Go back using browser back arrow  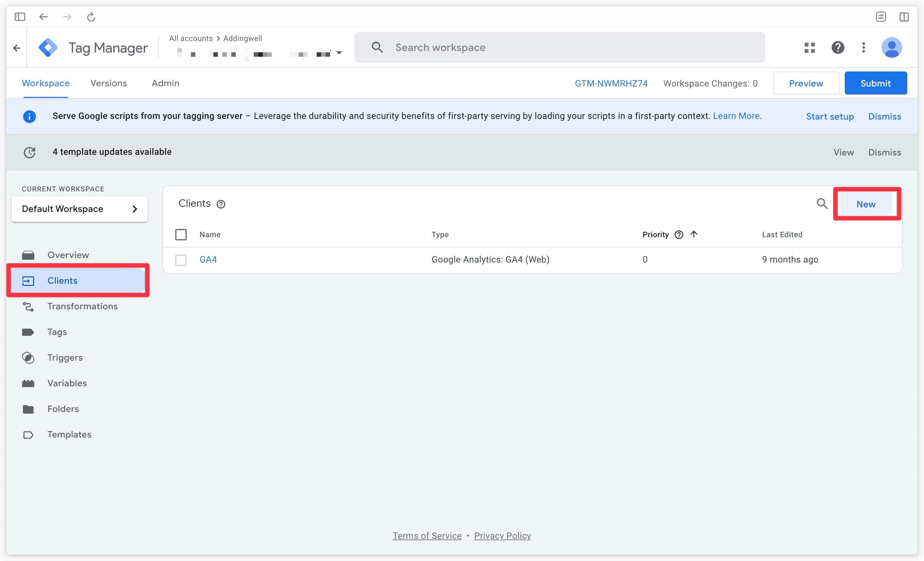pos(44,17)
